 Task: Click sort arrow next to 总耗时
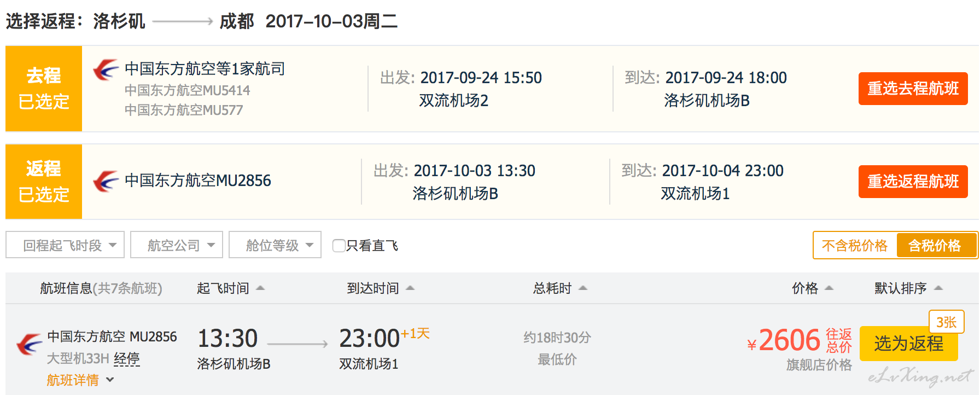tap(583, 288)
